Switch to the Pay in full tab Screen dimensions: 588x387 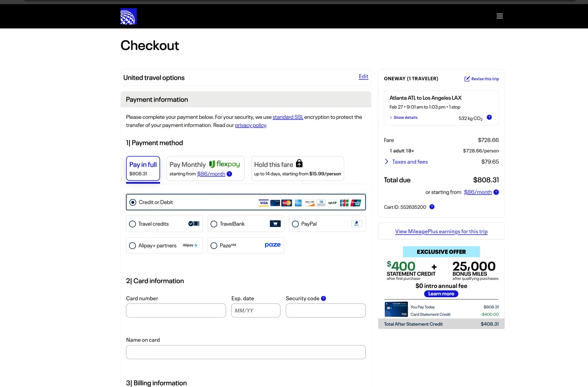(143, 169)
